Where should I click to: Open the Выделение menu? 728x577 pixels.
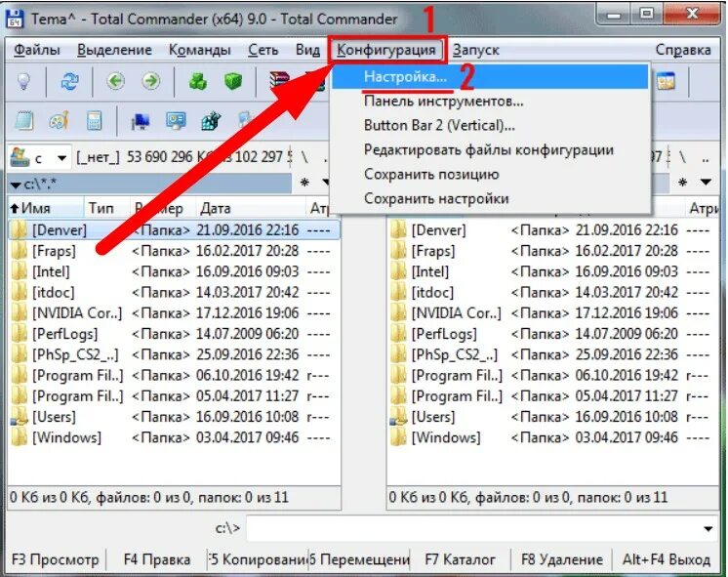(114, 50)
